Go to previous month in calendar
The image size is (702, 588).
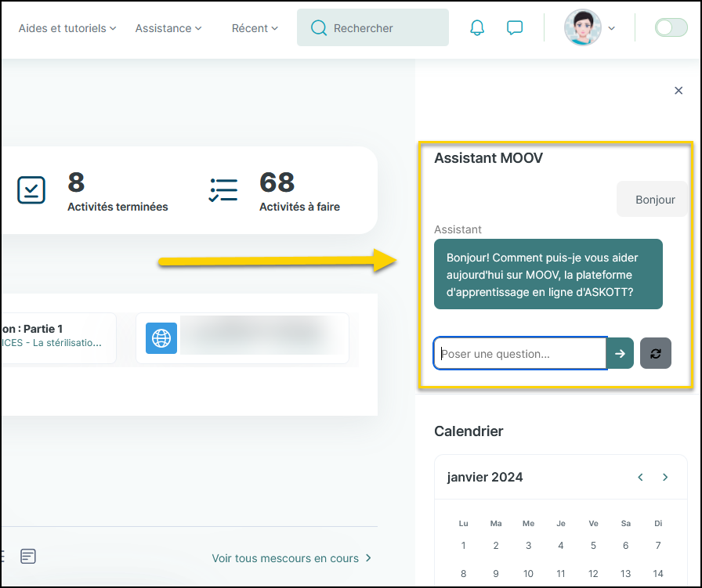coord(640,477)
